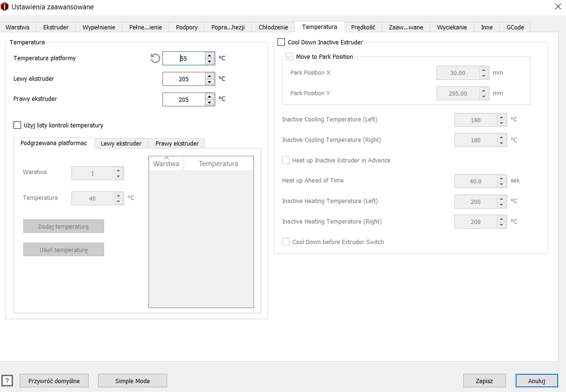Sort list by Warstwa column header

click(x=166, y=163)
